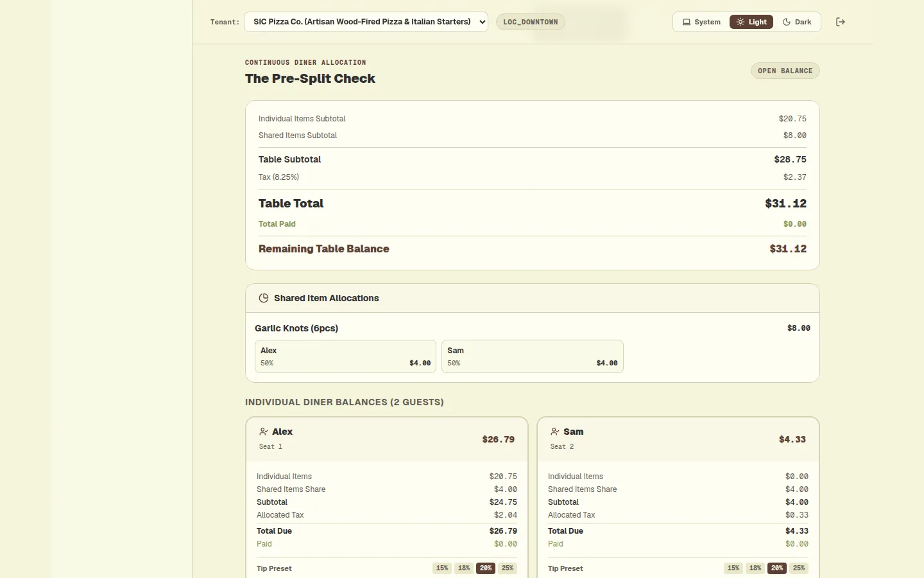Click the Table Total amount $31.12

[786, 204]
